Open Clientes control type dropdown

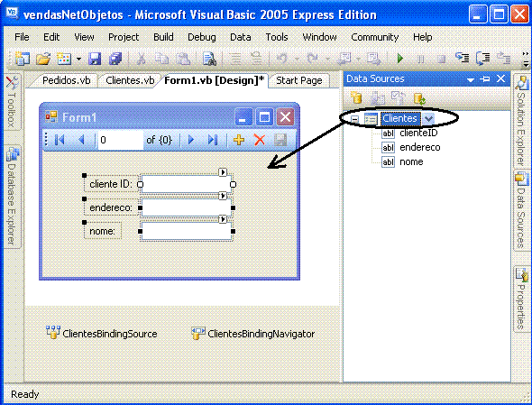428,119
